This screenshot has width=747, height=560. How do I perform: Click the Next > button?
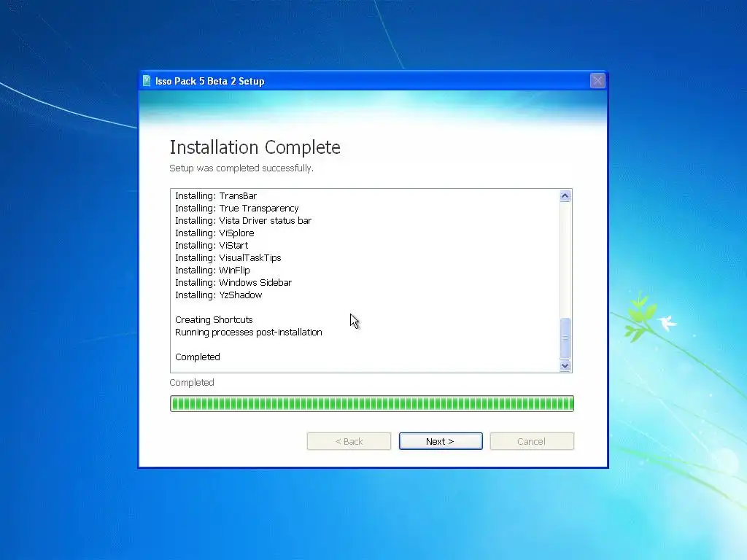[441, 441]
